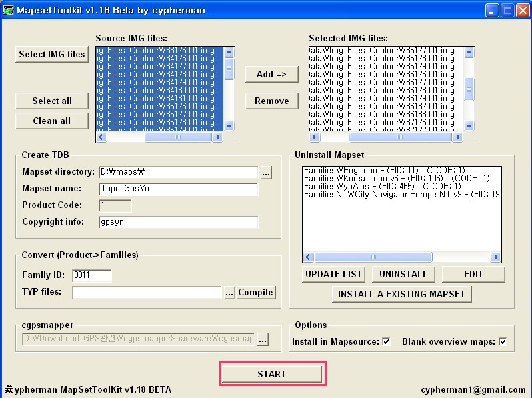Click the Product Code field
Screen dimensions: 532x398
[115, 205]
